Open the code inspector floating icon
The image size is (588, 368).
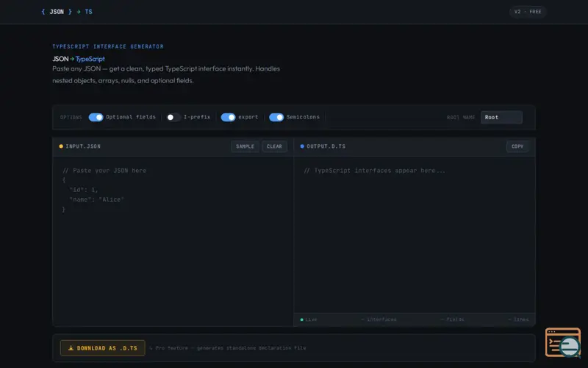[563, 342]
